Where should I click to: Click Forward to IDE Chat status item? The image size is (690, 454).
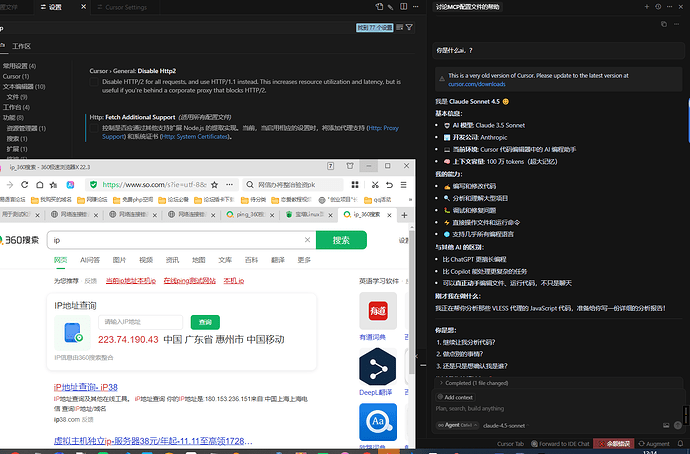(560, 443)
